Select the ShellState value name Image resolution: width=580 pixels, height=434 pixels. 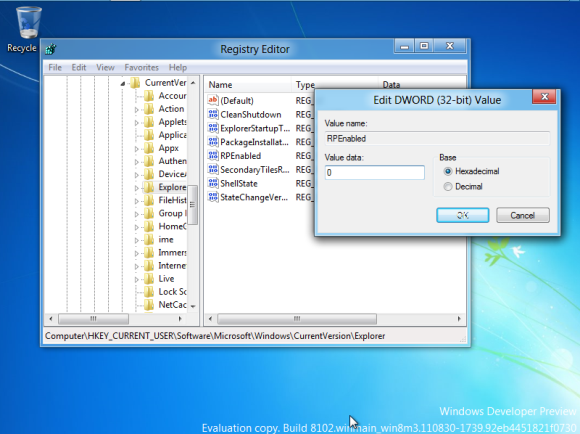pyautogui.click(x=239, y=184)
